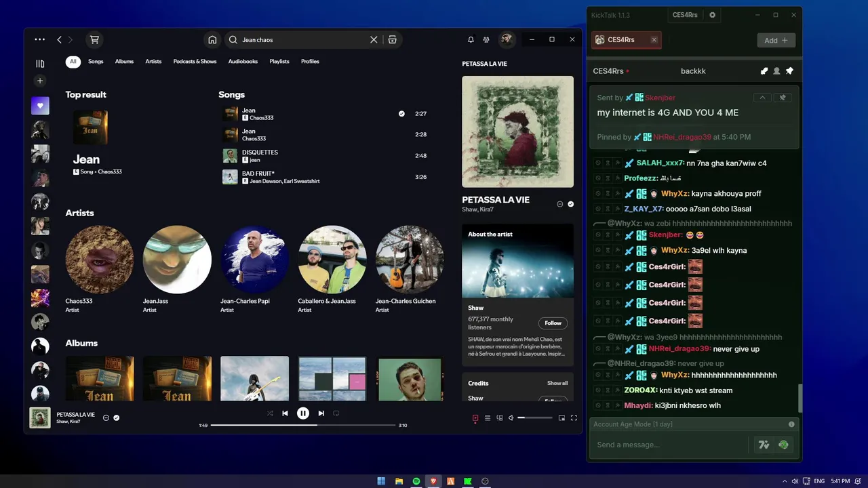Open Jean-Charles Papi artist card
This screenshot has height=488, width=868.
pos(254,269)
